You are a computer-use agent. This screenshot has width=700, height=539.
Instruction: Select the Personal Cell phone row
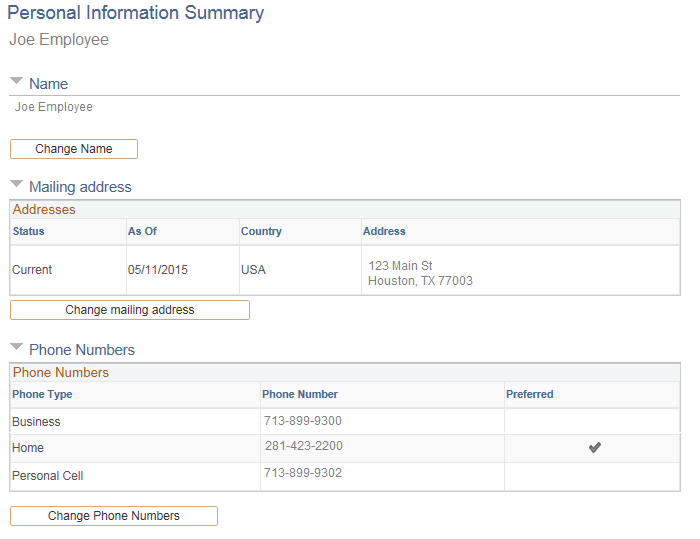click(x=47, y=476)
